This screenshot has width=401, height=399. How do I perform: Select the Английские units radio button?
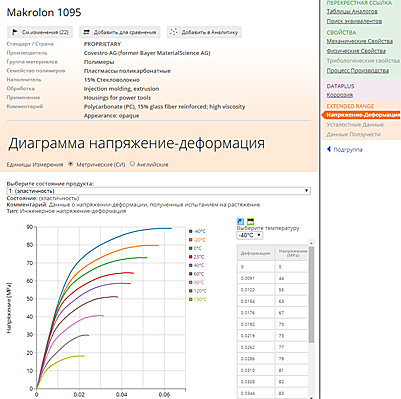pos(132,164)
